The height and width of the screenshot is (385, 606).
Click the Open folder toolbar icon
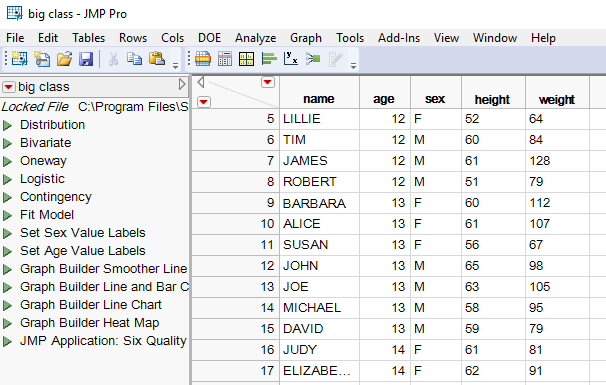pos(64,59)
